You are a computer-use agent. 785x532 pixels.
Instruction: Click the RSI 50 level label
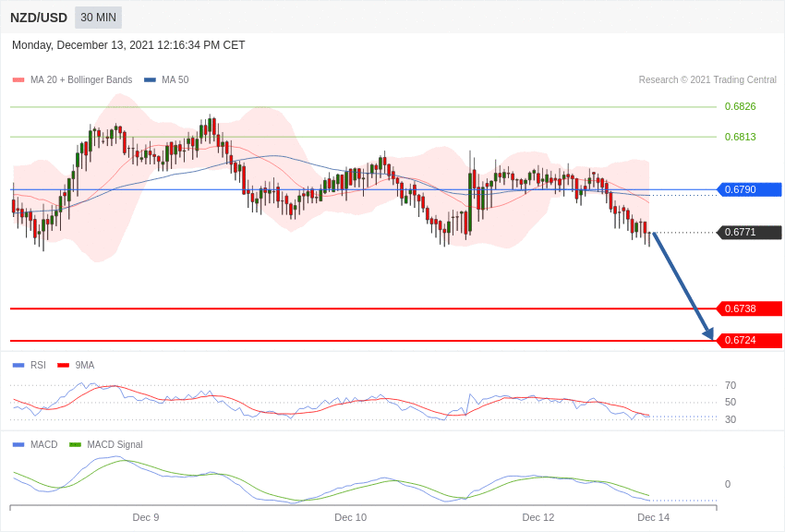tap(731, 402)
